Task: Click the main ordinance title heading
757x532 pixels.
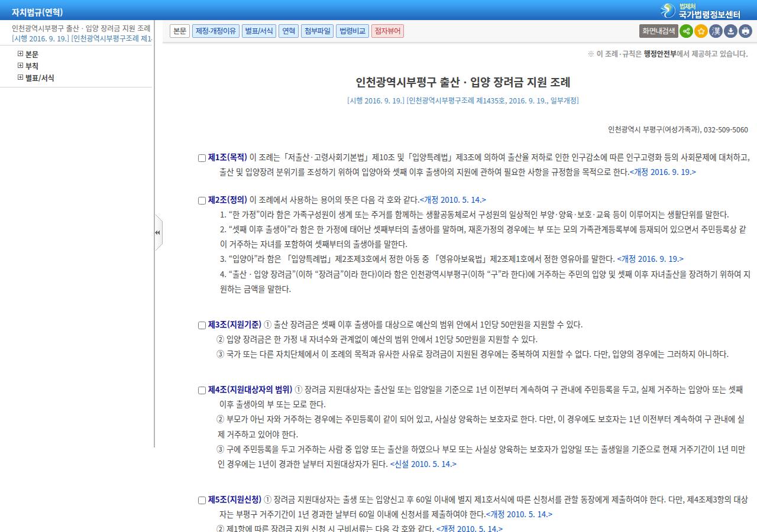Action: tap(463, 82)
